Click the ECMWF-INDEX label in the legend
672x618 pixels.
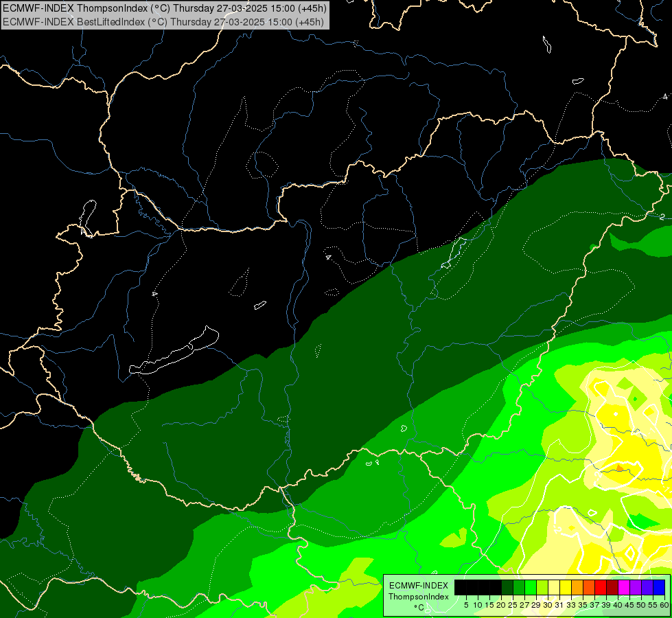pyautogui.click(x=419, y=586)
